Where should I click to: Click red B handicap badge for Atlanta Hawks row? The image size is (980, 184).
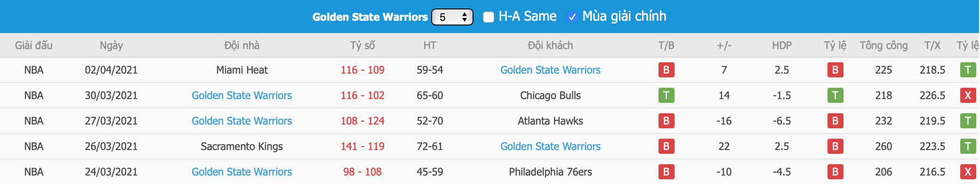pos(835,121)
